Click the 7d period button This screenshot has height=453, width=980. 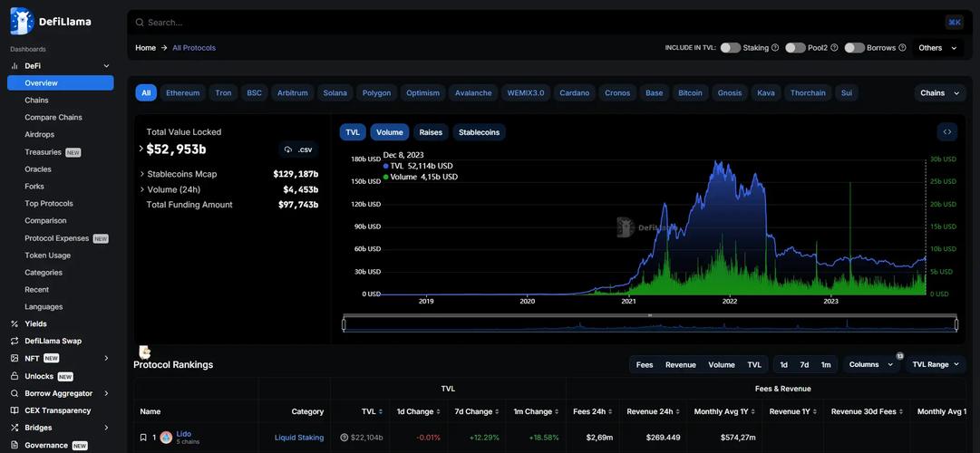[x=804, y=364]
